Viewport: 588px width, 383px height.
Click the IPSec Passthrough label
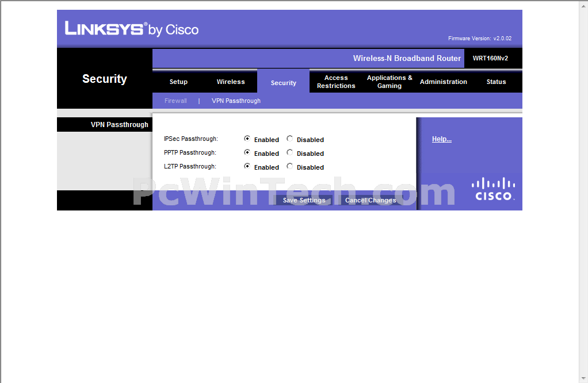tap(191, 139)
